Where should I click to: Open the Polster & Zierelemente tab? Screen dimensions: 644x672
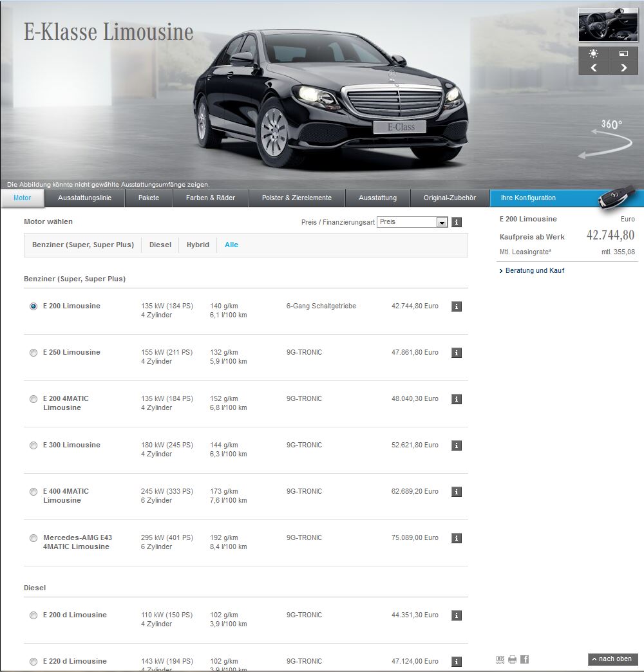(x=297, y=198)
